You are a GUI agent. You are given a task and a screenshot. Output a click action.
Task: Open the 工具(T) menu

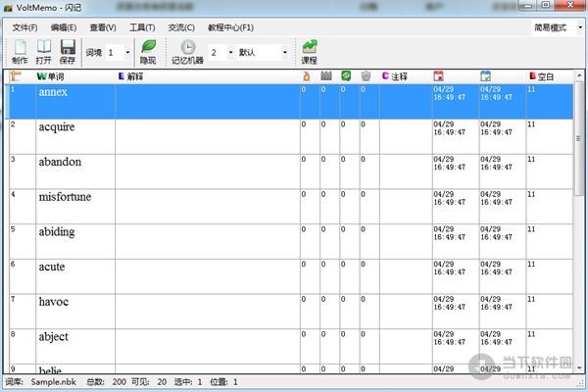(x=142, y=27)
